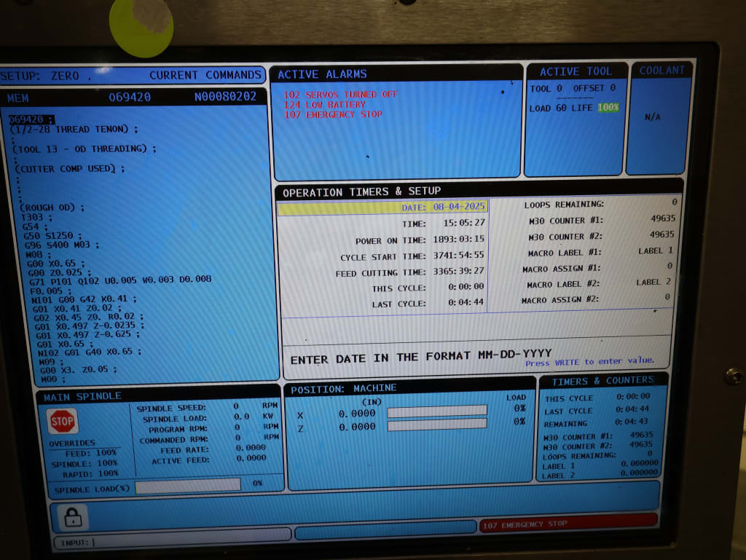Image resolution: width=746 pixels, height=560 pixels.
Task: Click the LAST CYCLE time 0:04:44 in setup
Action: coord(466,302)
